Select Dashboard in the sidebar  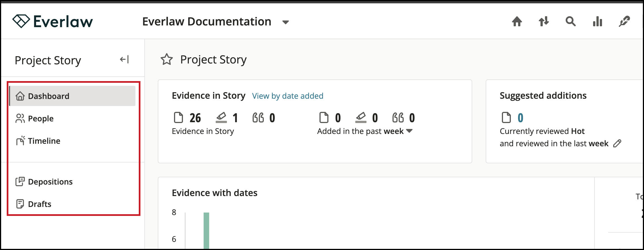72,96
